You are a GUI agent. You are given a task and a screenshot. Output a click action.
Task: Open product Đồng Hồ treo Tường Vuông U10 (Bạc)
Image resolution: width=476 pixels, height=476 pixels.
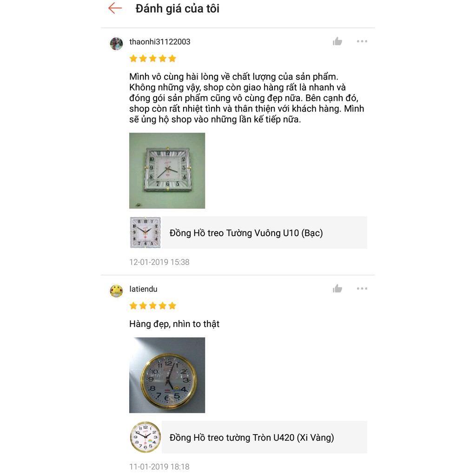(246, 233)
